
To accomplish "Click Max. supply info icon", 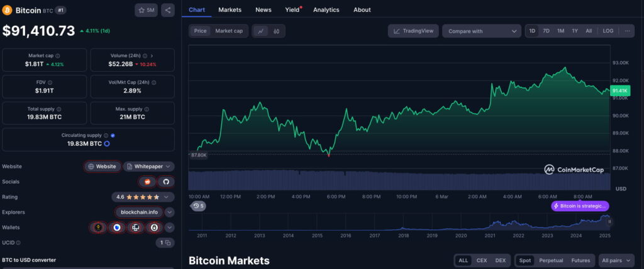I will click(147, 109).
